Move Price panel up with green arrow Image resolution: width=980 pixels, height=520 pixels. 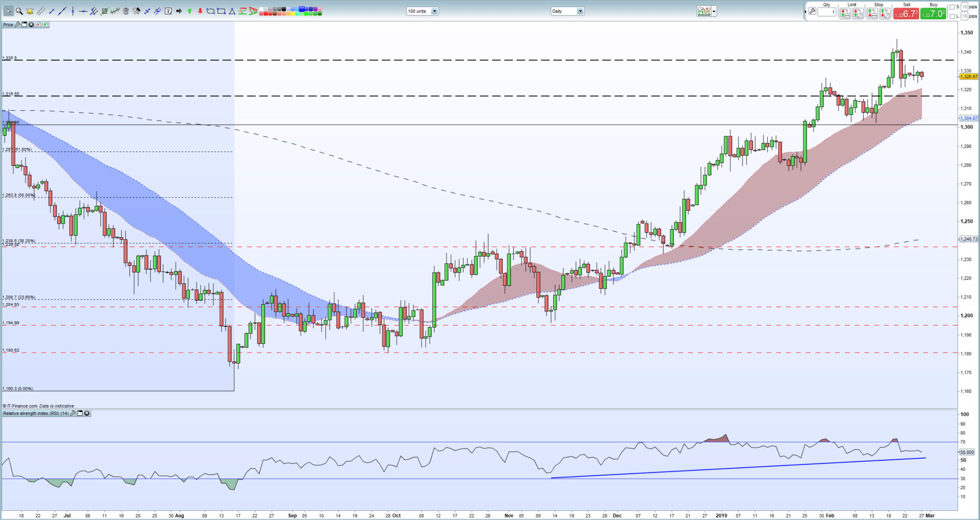pos(45,24)
